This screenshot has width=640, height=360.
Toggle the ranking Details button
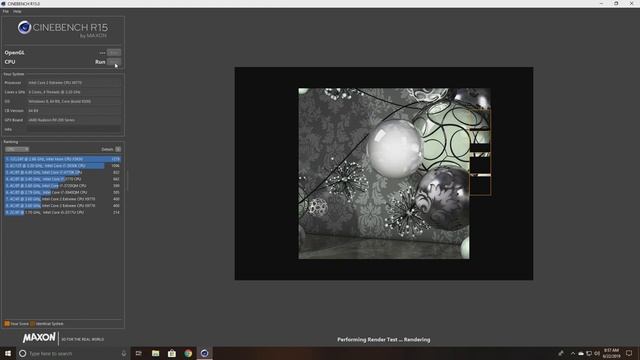118,149
